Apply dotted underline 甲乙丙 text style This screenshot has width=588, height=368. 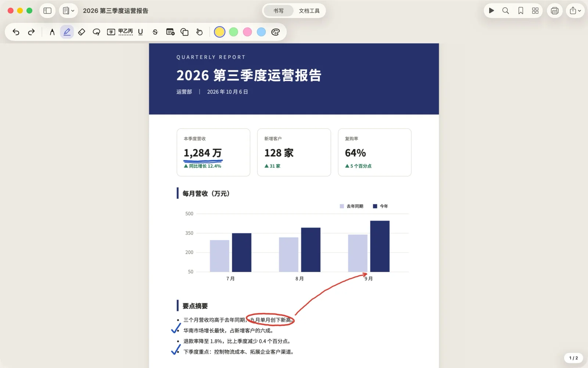coord(125,32)
